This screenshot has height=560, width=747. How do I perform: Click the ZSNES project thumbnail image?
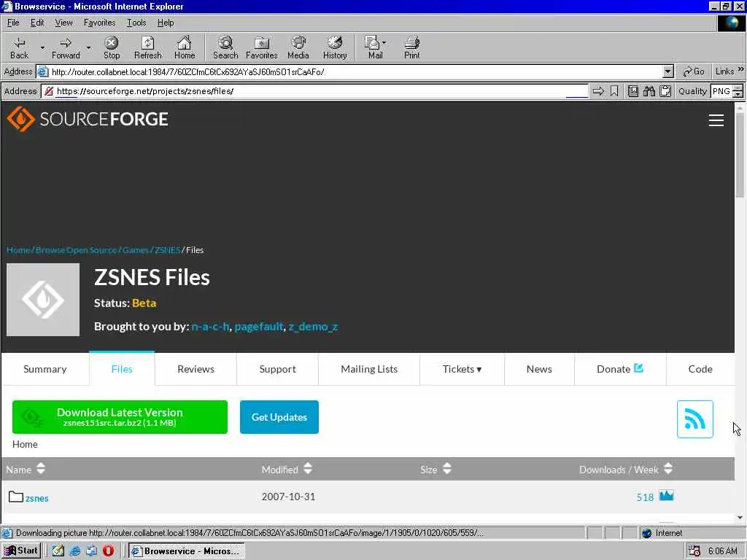click(43, 300)
